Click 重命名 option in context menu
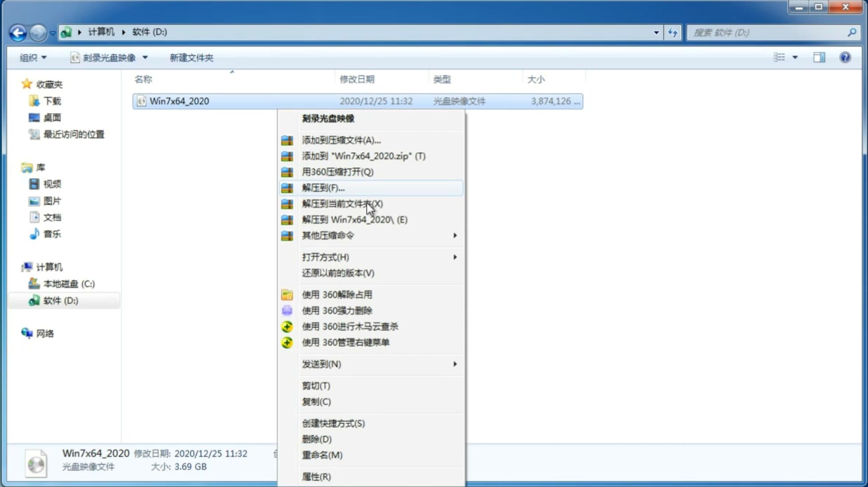Screen dimensions: 868x487 [x=322, y=454]
